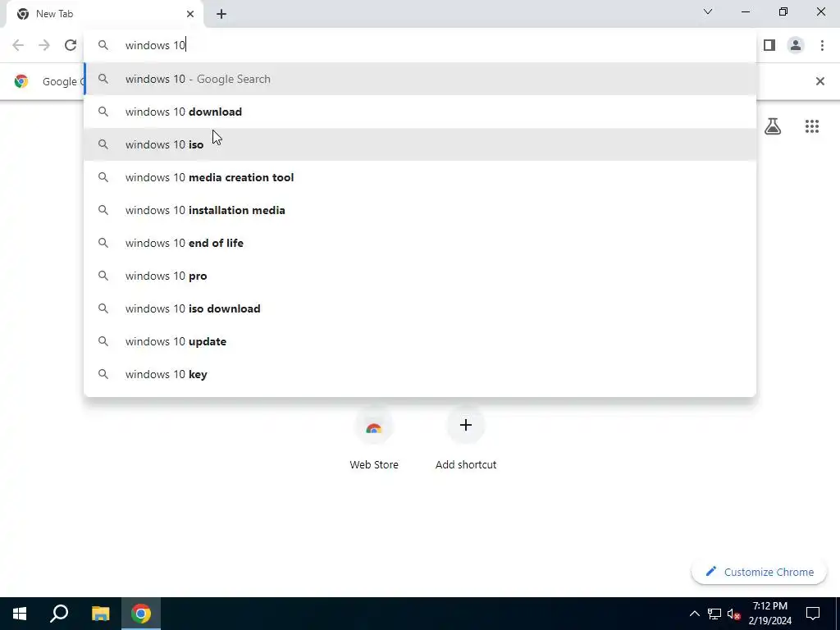Choose the 'windows 10 iso download' suggestion
Screen dimensions: 840x630
click(x=420, y=308)
